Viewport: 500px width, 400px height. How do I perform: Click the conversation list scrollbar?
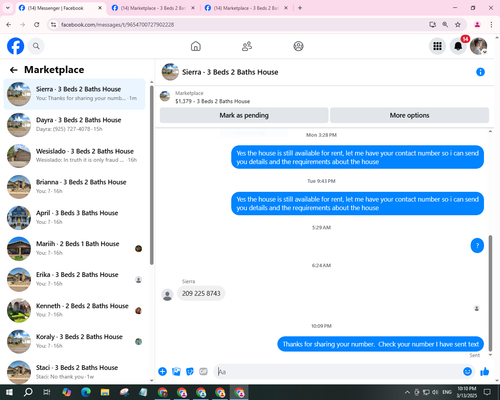152,175
